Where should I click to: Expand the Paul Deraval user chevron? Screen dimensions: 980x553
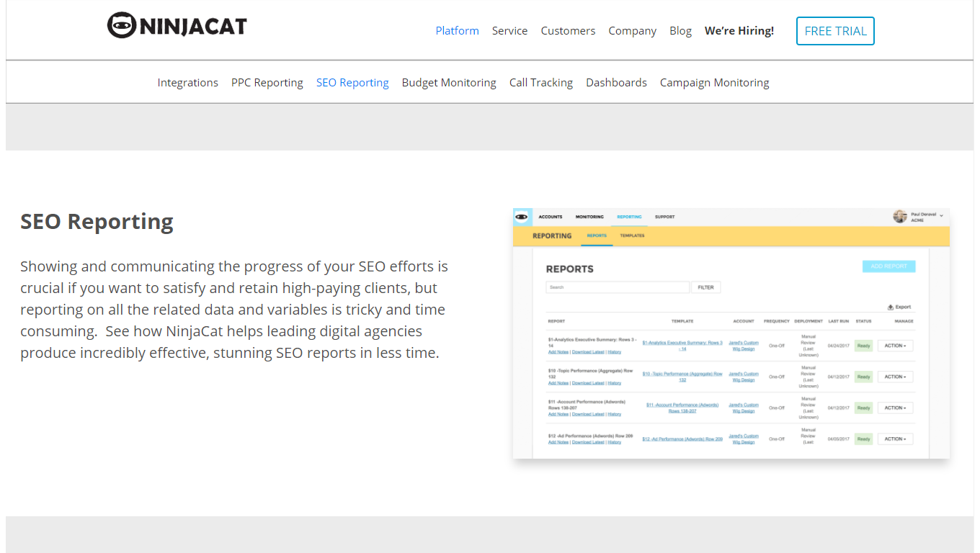(941, 215)
